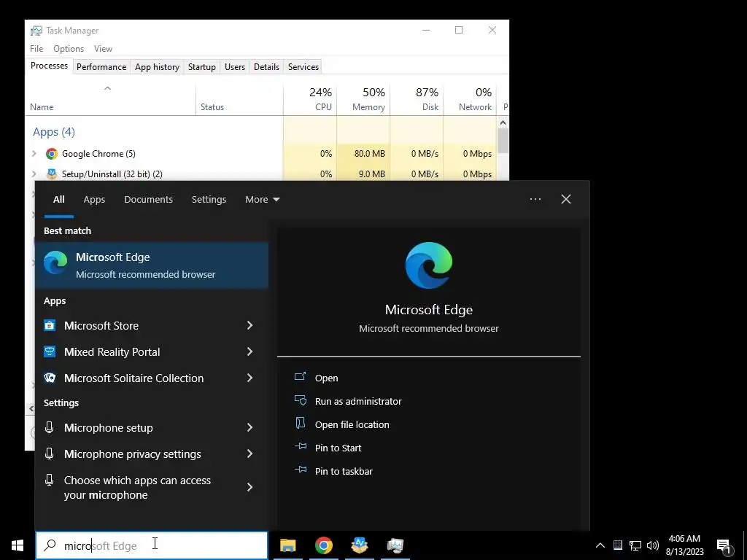Close the search results panel
Screen dimensions: 747x560
click(566, 199)
